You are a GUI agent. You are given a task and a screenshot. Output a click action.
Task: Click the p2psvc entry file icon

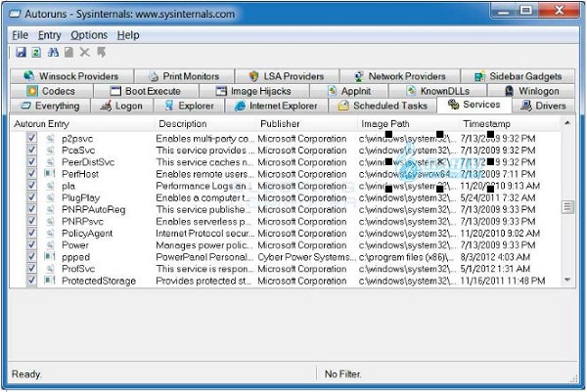pyautogui.click(x=50, y=139)
